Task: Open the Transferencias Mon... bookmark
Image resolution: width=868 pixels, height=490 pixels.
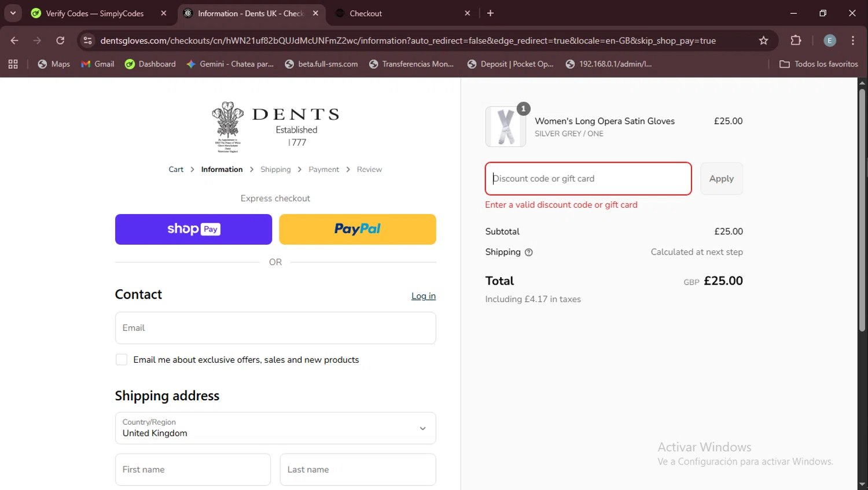Action: coord(411,64)
